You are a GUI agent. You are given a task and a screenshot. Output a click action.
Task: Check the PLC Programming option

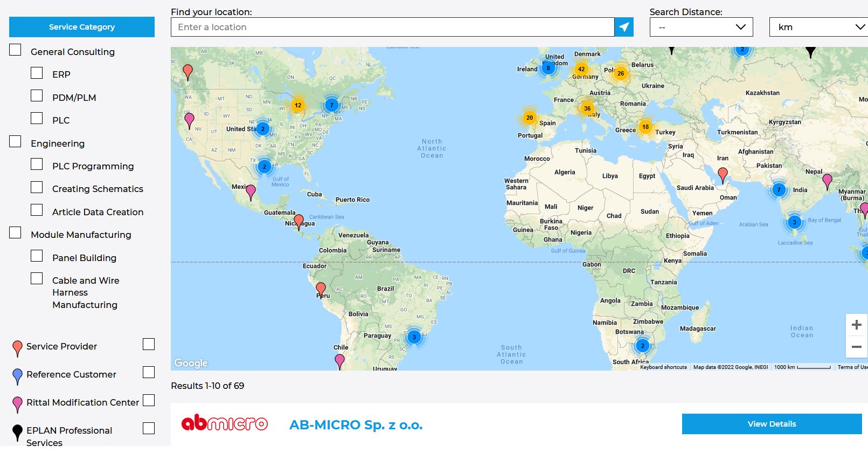tap(37, 165)
